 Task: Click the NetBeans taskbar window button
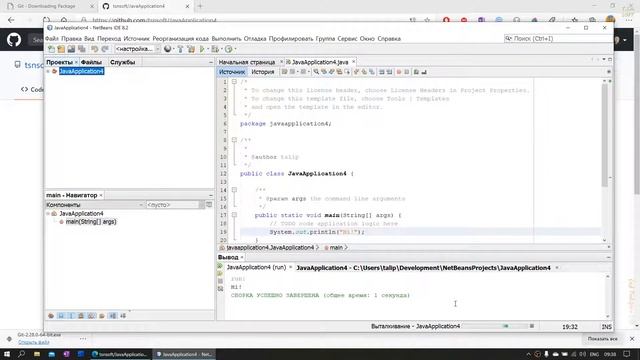(x=184, y=354)
